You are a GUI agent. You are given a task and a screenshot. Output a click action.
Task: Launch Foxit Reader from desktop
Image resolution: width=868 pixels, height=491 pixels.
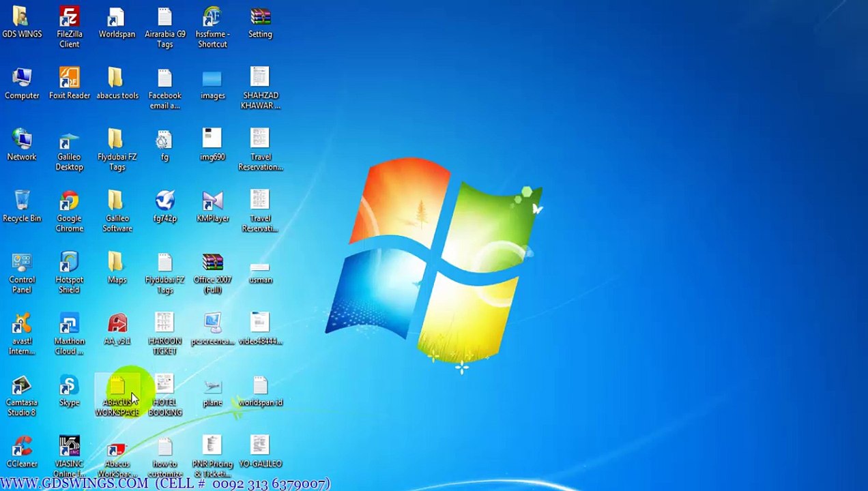click(x=69, y=84)
